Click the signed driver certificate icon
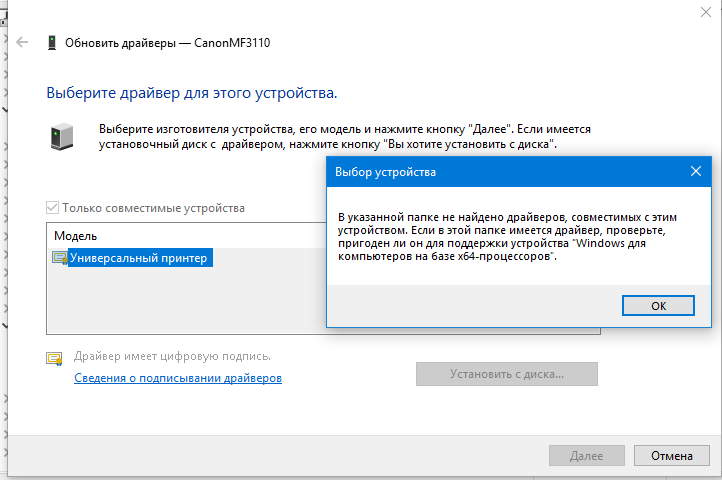Screen dimensions: 722x480 click(54, 358)
